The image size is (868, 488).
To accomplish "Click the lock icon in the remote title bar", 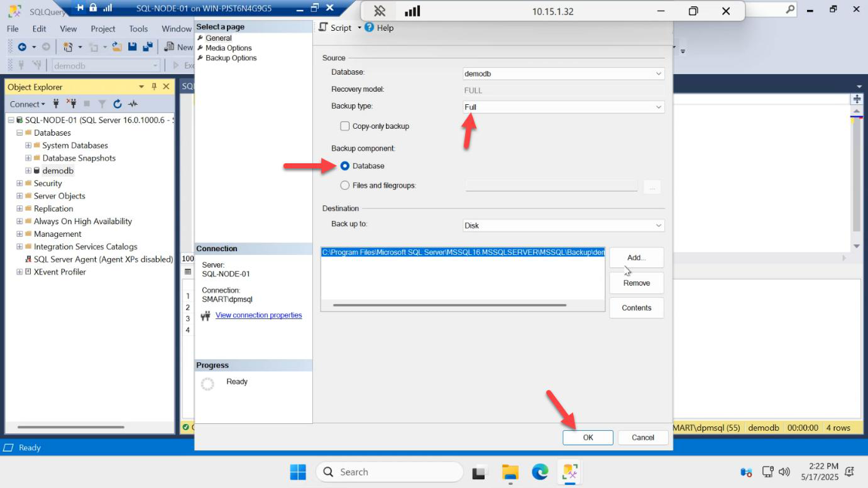I will [x=93, y=8].
